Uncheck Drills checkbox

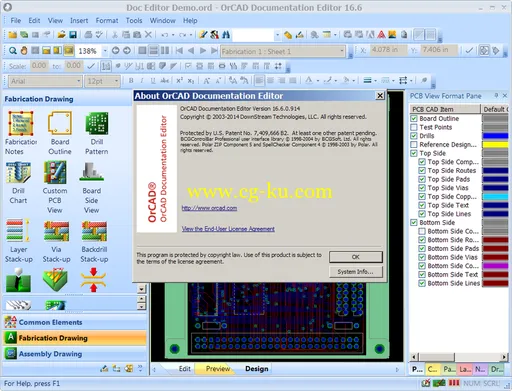point(414,136)
